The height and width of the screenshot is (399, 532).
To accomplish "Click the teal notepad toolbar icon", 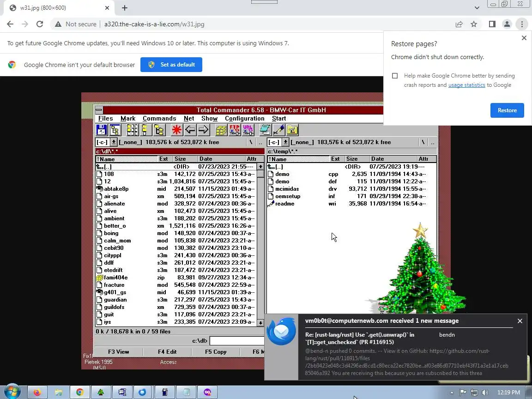I will click(x=266, y=130).
